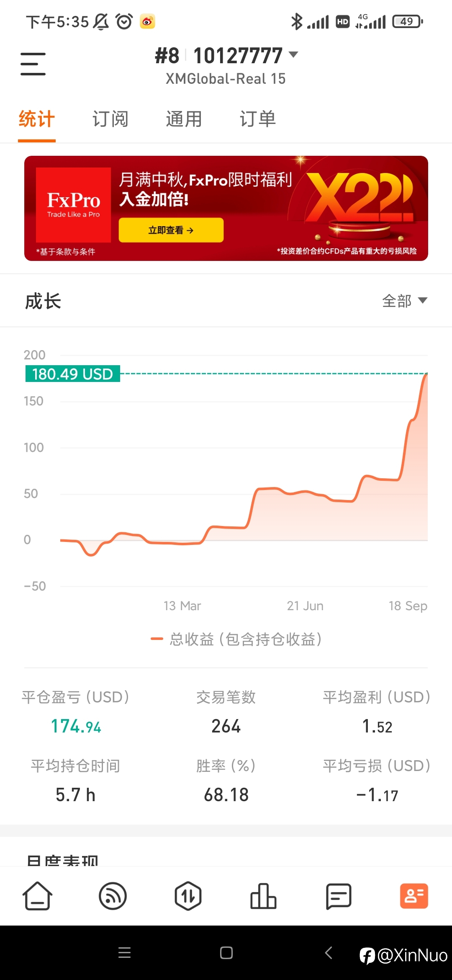Viewport: 452px width, 980px height.
Task: Tap the Weibo notification icon
Action: pos(147,21)
